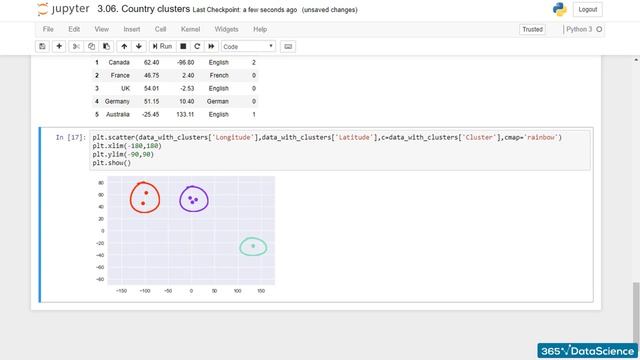Click the 133.11 longitude value

click(185, 114)
